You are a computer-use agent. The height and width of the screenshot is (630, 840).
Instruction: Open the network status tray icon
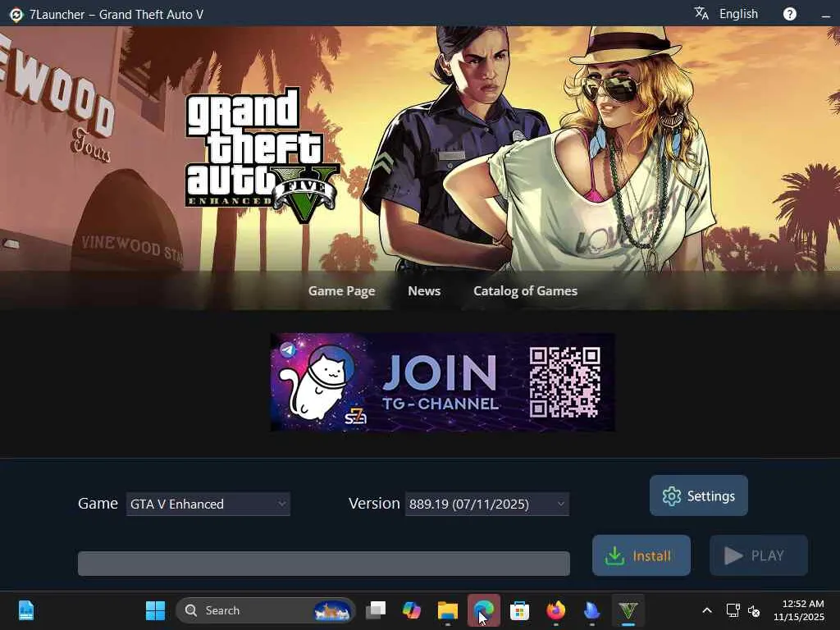pyautogui.click(x=733, y=610)
